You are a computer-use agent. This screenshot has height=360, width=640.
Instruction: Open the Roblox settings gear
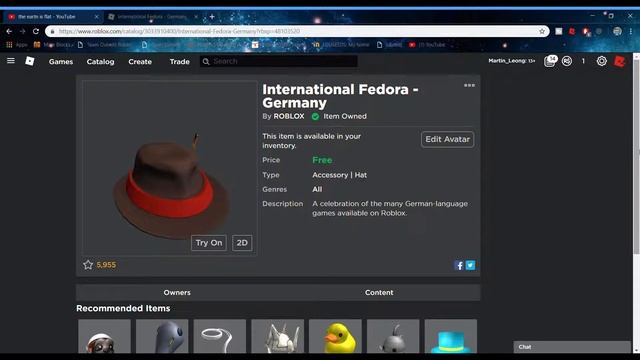[x=602, y=61]
